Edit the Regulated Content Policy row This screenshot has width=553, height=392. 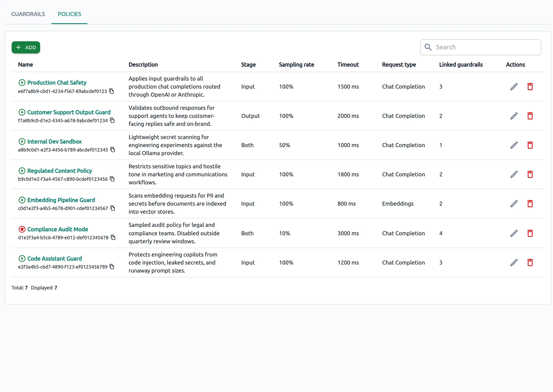click(514, 174)
